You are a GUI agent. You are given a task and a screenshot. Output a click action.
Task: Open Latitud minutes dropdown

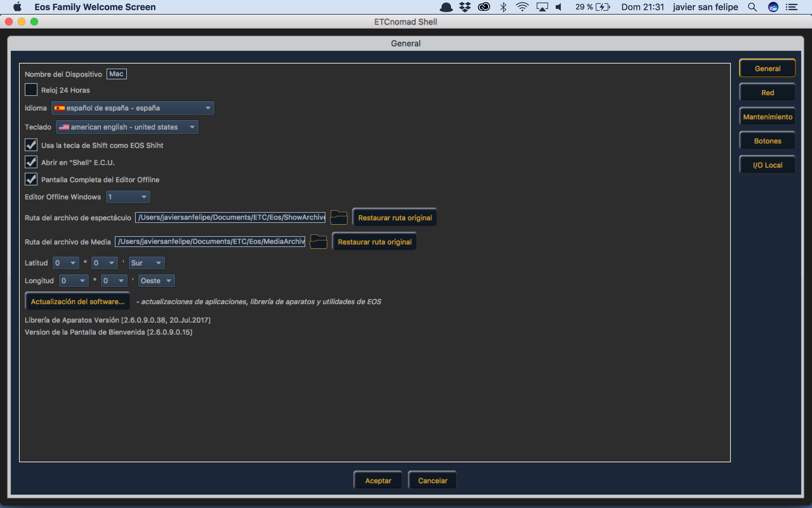104,263
